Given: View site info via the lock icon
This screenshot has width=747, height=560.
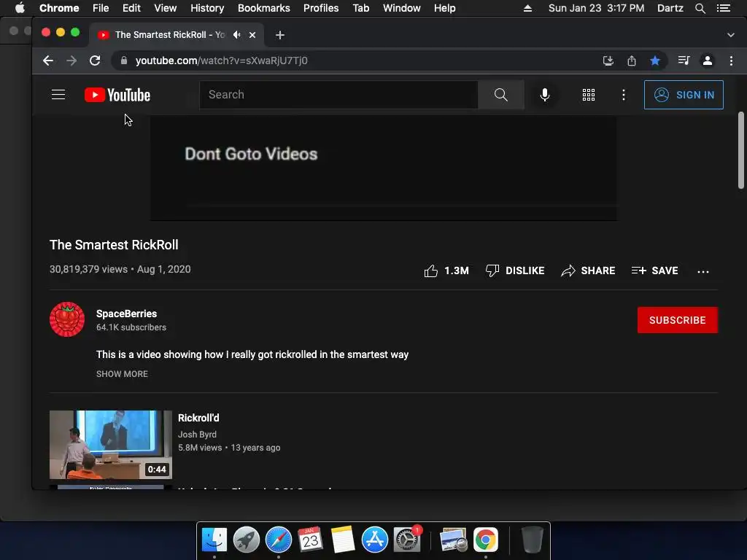Looking at the screenshot, I should tap(124, 61).
